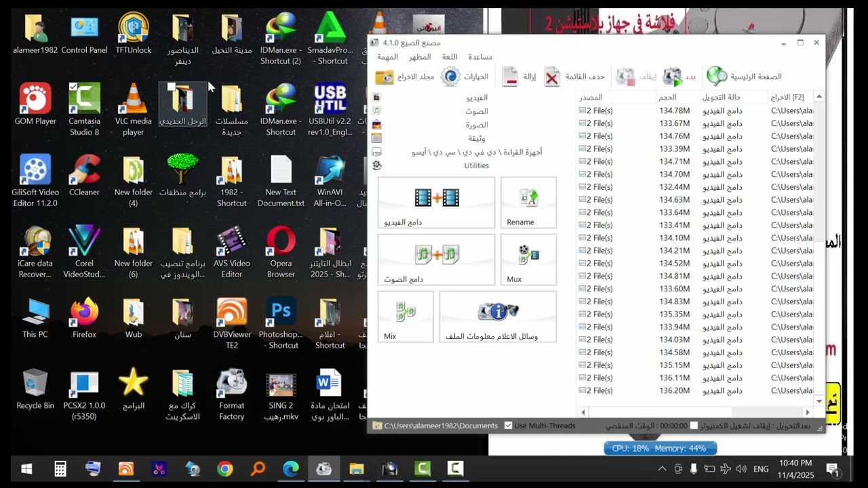This screenshot has width=868, height=488.
Task: Click the Start (بدء) toolbar button
Action: coord(679,77)
